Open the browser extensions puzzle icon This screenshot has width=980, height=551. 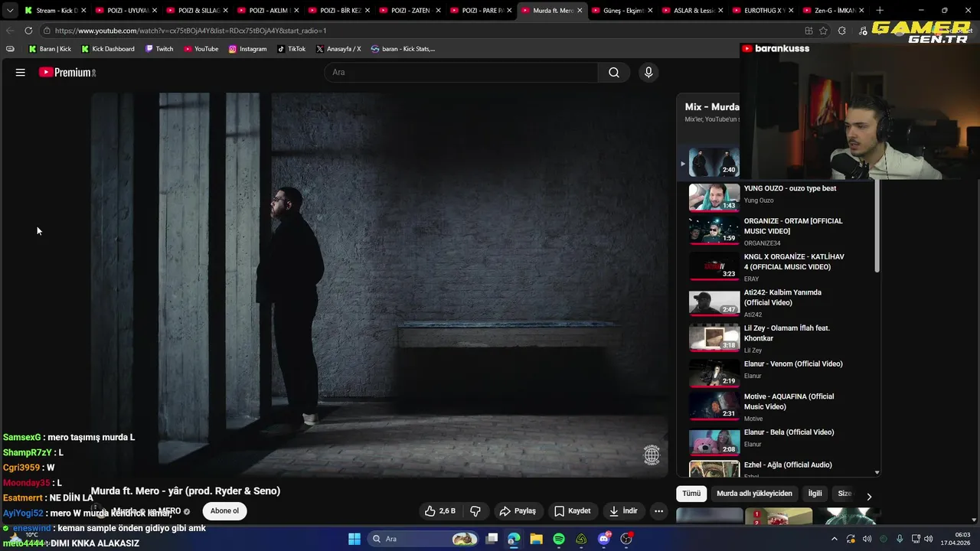coord(842,31)
